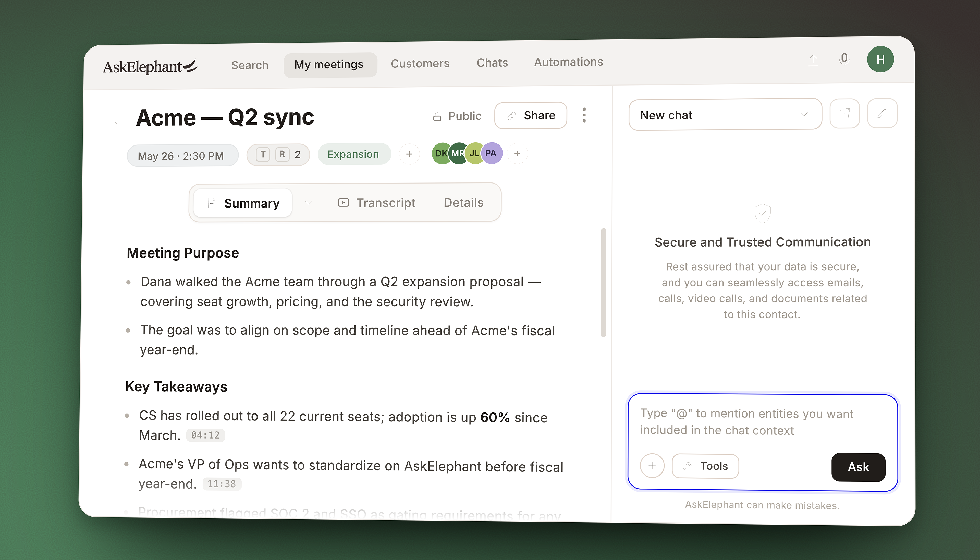The height and width of the screenshot is (560, 980).
Task: Open the New chat dropdown
Action: click(x=725, y=114)
